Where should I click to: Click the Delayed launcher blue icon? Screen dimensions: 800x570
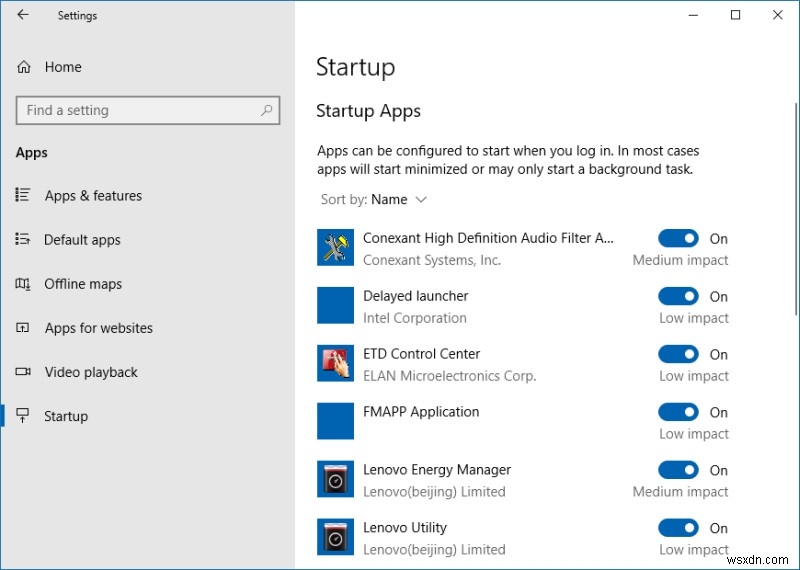click(335, 305)
